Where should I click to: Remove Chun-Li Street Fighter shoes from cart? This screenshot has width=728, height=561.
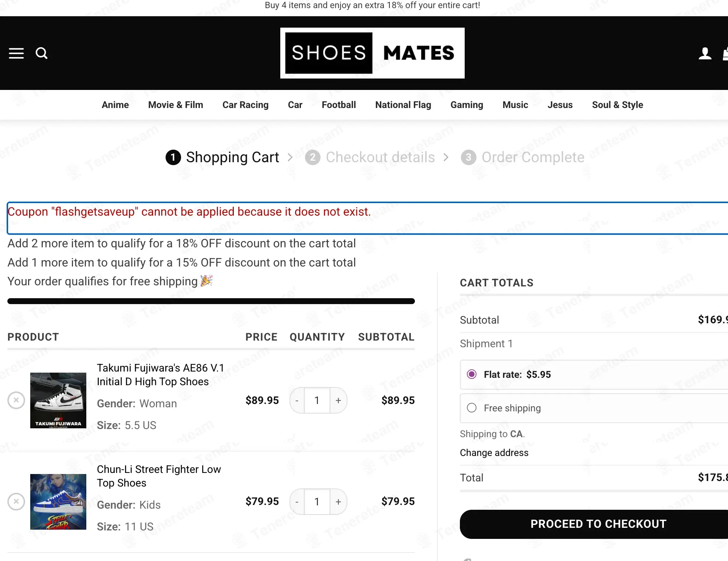point(16,502)
